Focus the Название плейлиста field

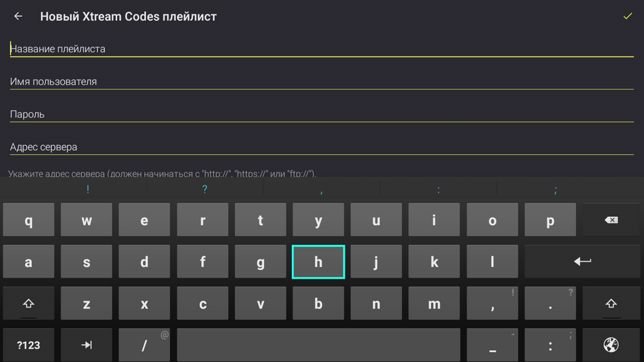(321, 49)
